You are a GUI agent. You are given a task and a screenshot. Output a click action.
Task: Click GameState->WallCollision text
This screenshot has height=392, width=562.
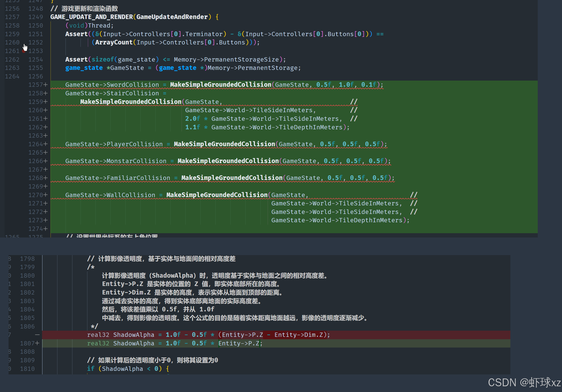(110, 195)
